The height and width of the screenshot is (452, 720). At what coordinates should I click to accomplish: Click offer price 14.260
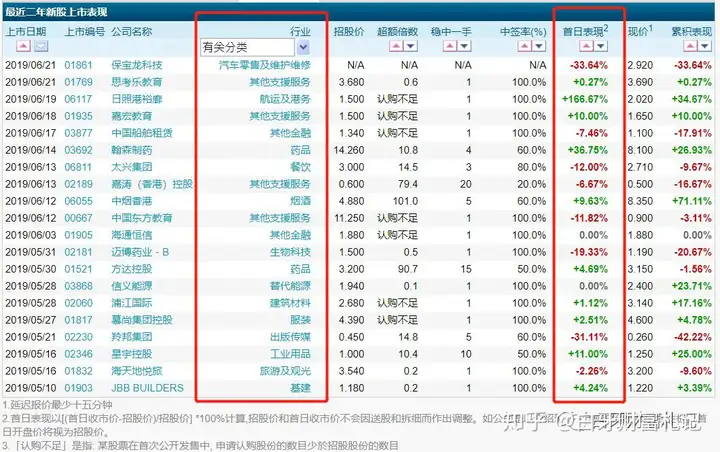click(x=349, y=150)
